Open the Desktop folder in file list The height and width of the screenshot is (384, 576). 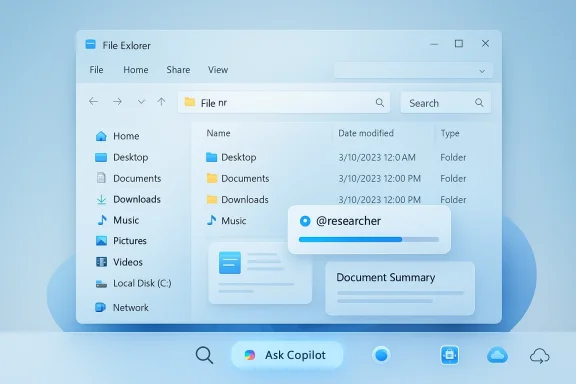point(231,157)
